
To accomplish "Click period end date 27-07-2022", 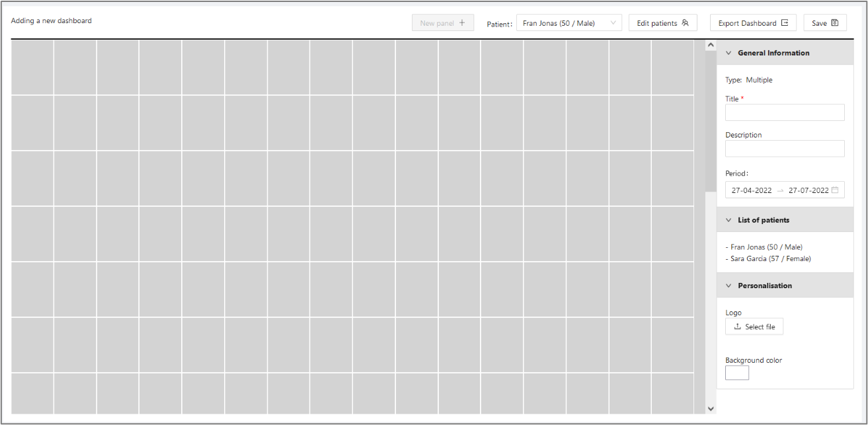I will [x=808, y=190].
